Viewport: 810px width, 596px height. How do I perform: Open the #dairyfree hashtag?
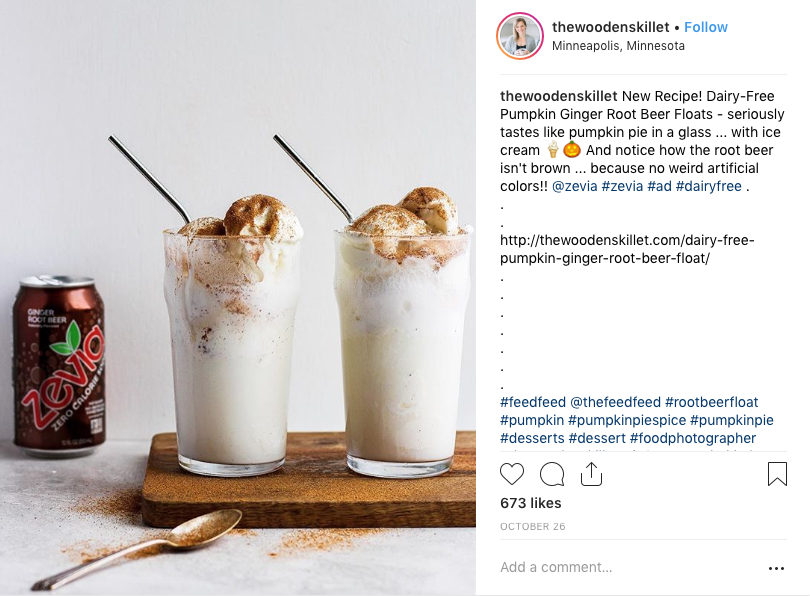click(x=708, y=186)
